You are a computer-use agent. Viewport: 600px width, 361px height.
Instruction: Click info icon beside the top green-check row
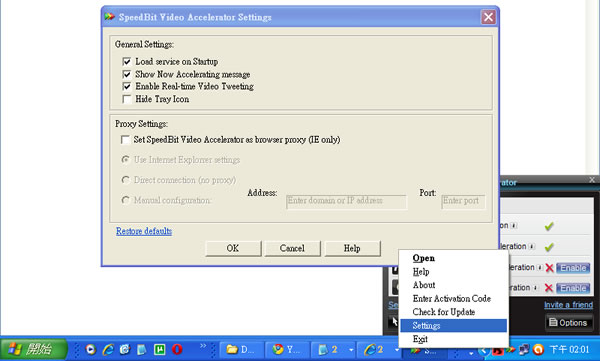(x=514, y=226)
